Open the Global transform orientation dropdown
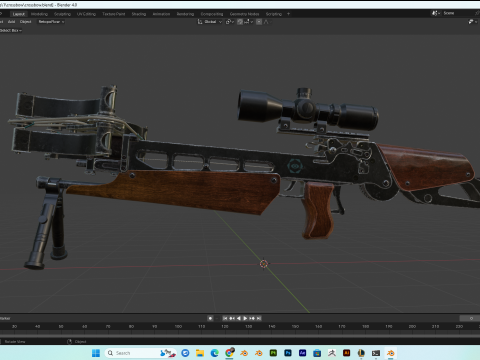 [210, 22]
